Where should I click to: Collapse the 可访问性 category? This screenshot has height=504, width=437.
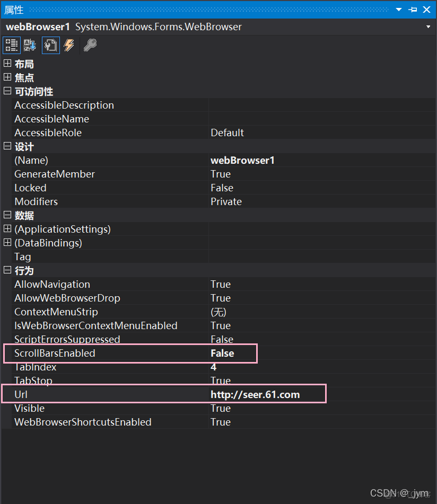(x=7, y=91)
